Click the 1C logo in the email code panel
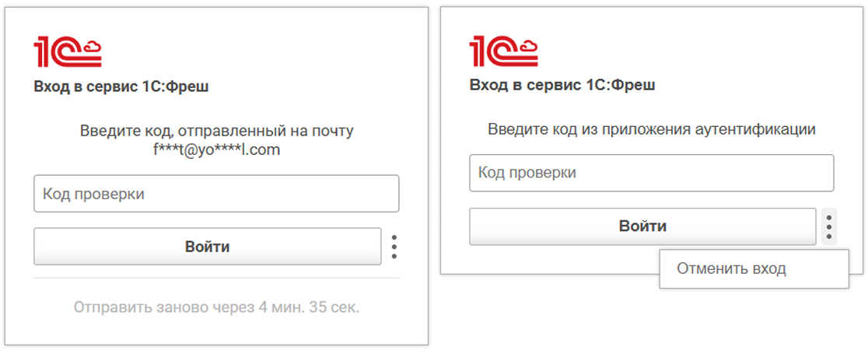This screenshot has width=868, height=358. [67, 52]
